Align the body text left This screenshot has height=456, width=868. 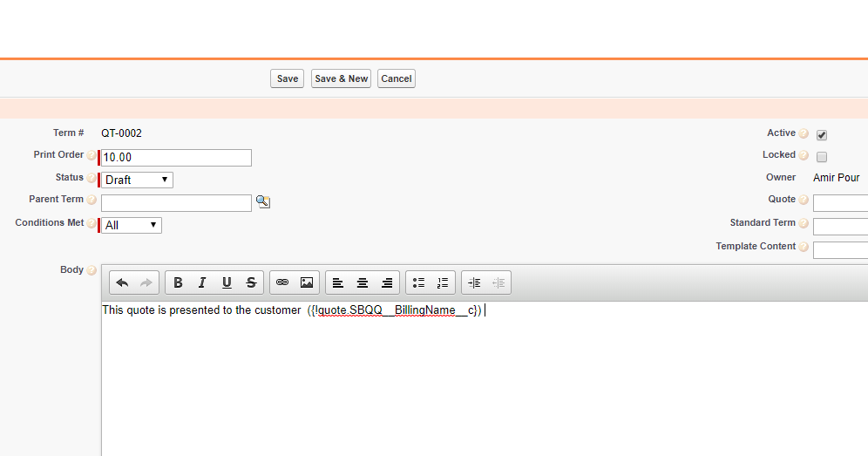coord(337,283)
